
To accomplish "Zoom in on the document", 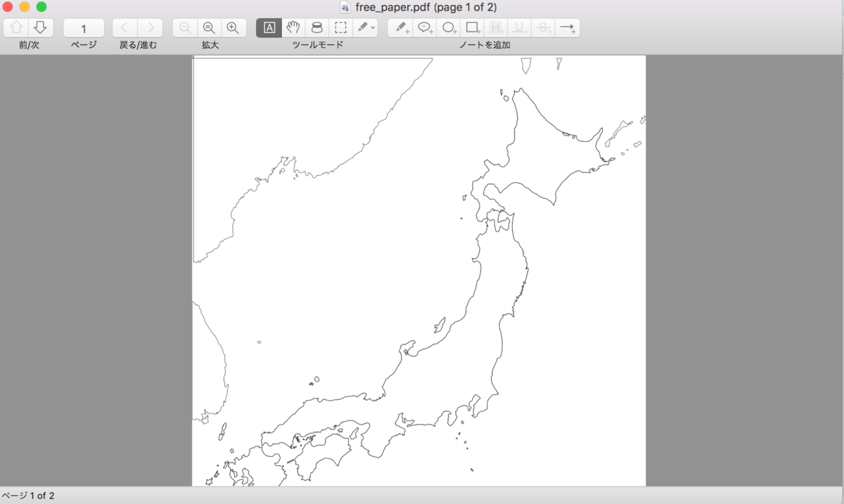I will click(233, 27).
